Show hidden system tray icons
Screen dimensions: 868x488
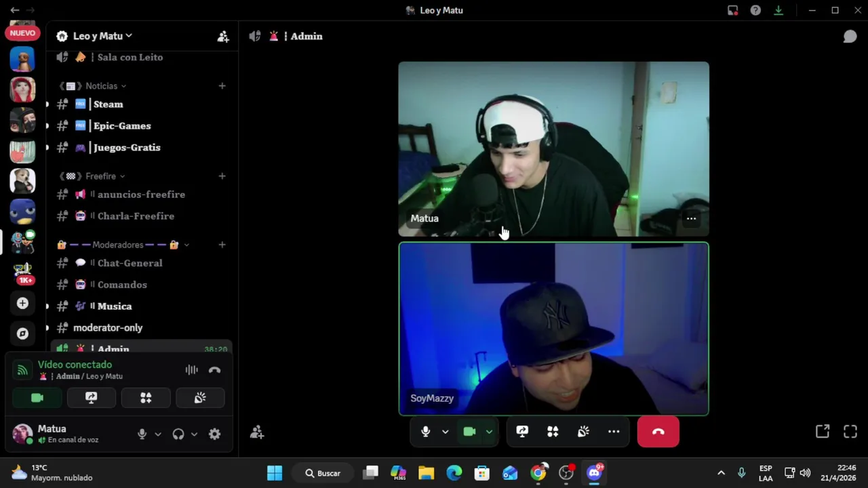tap(721, 473)
